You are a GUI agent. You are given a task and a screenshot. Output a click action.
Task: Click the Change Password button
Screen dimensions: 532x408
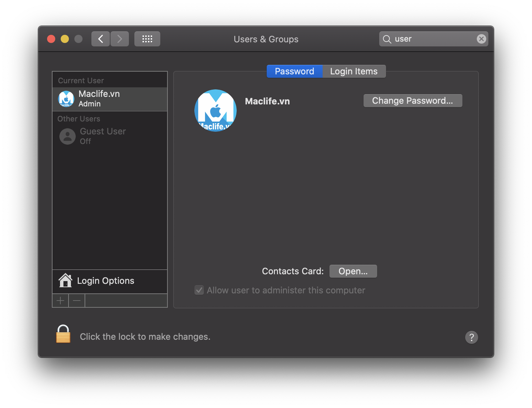413,100
